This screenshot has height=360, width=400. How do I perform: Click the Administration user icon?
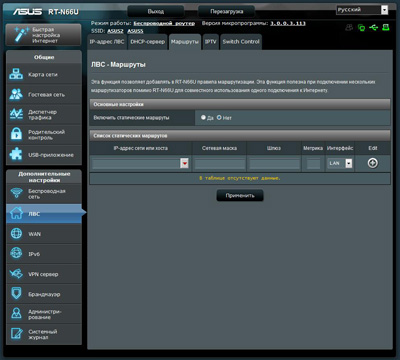pyautogui.click(x=16, y=314)
